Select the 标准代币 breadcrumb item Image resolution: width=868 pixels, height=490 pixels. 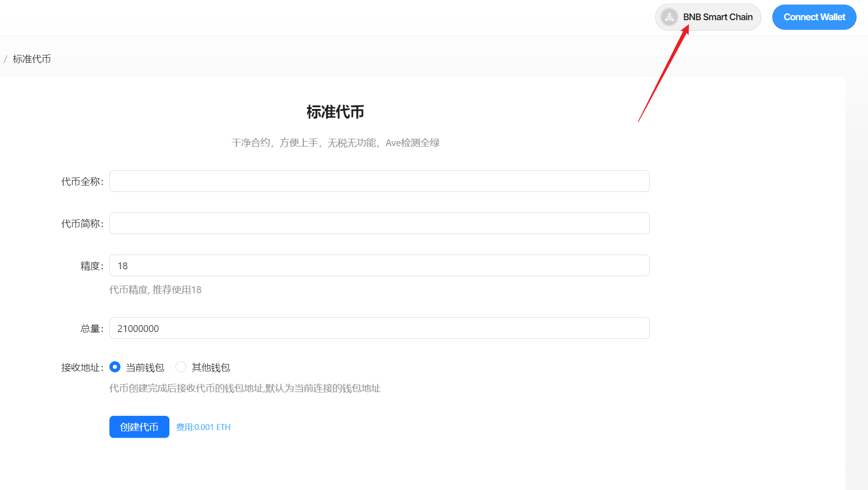(x=32, y=59)
